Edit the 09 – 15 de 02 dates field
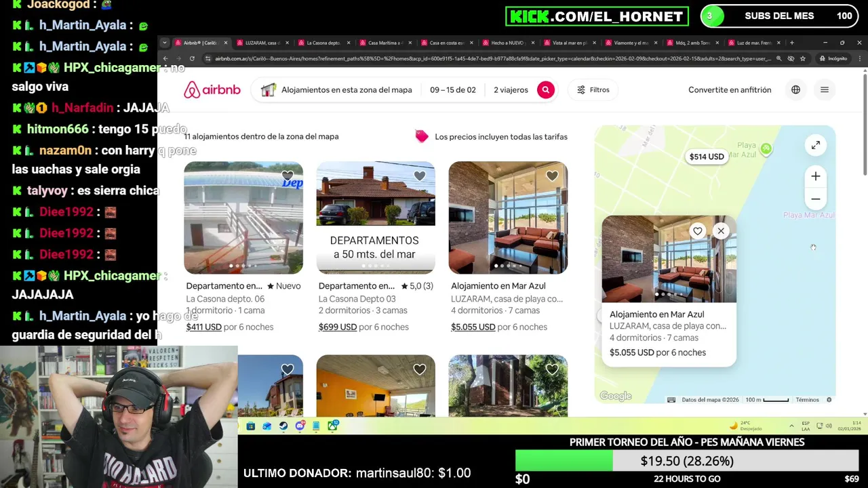Screen dimensions: 868x488 point(453,89)
